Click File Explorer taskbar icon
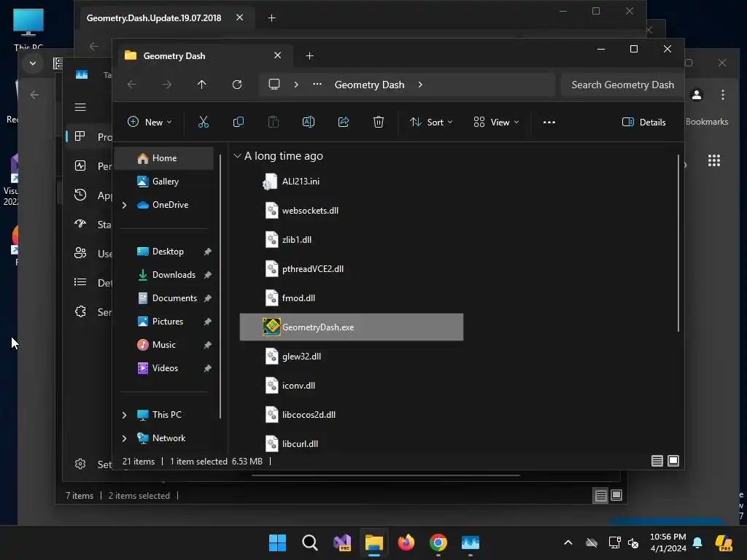This screenshot has height=560, width=747. [x=374, y=542]
